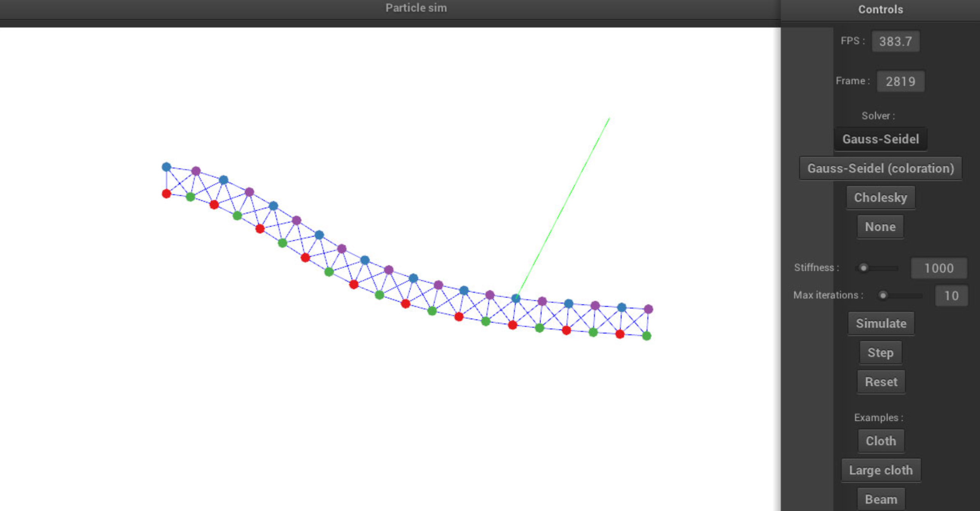Load the Cloth example
980x511 pixels.
point(881,441)
